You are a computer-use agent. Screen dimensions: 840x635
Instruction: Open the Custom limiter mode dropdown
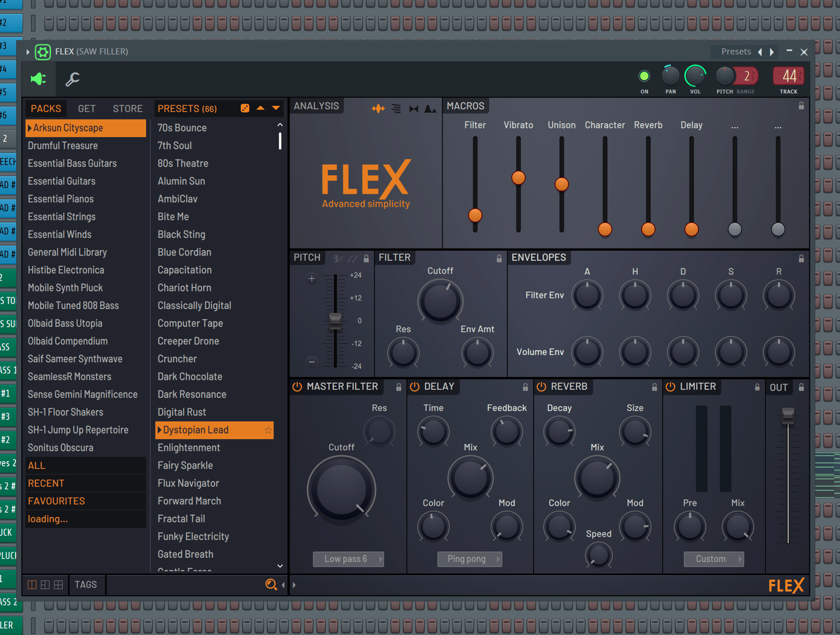point(713,559)
